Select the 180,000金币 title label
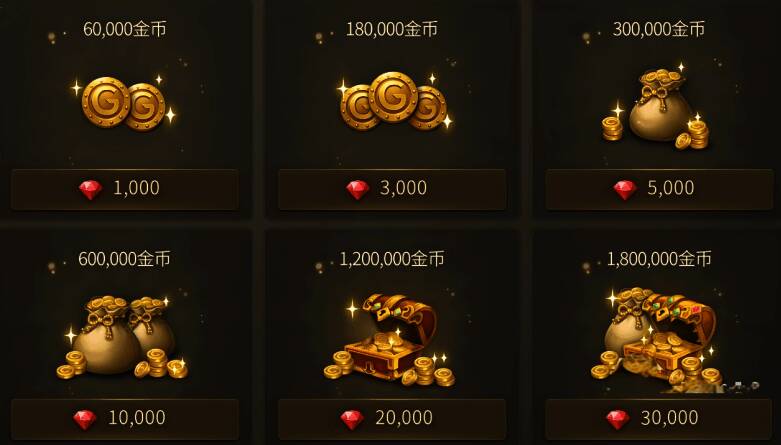 392,29
